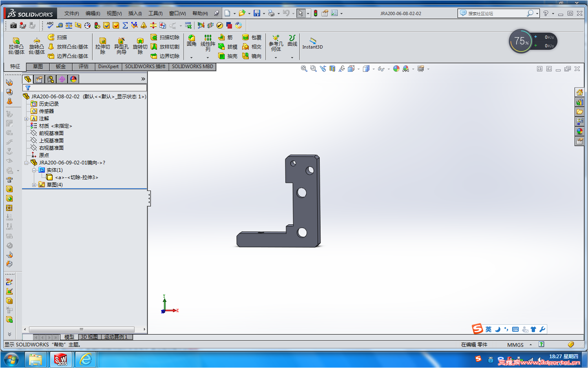The height and width of the screenshot is (368, 588).
Task: Select the 包覆 wrap feature
Action: [252, 38]
